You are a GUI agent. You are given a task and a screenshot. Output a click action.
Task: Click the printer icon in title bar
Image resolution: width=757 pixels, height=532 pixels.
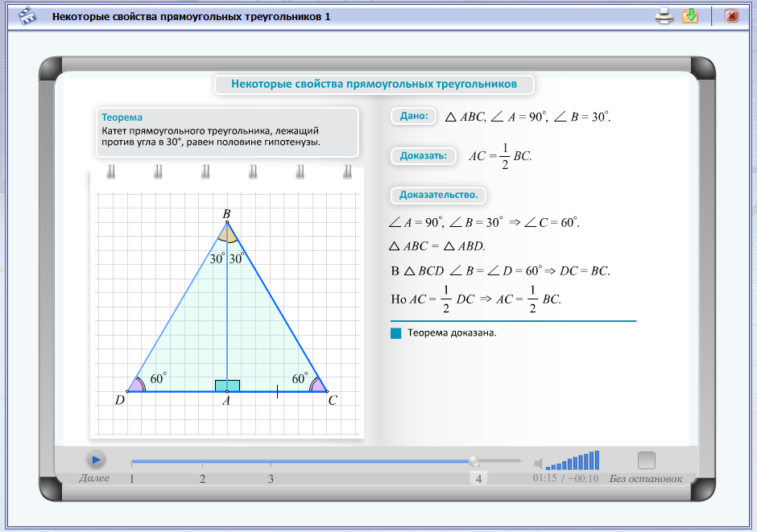click(x=664, y=16)
